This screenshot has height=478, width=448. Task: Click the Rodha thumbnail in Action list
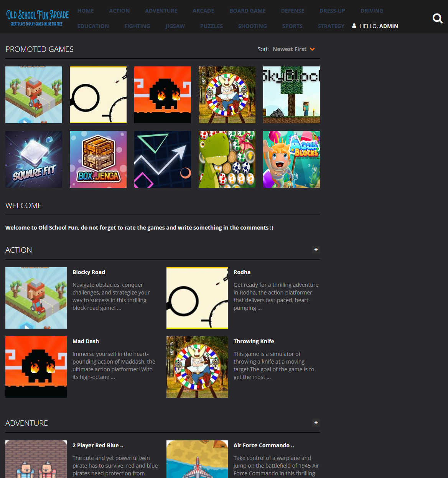(x=197, y=298)
